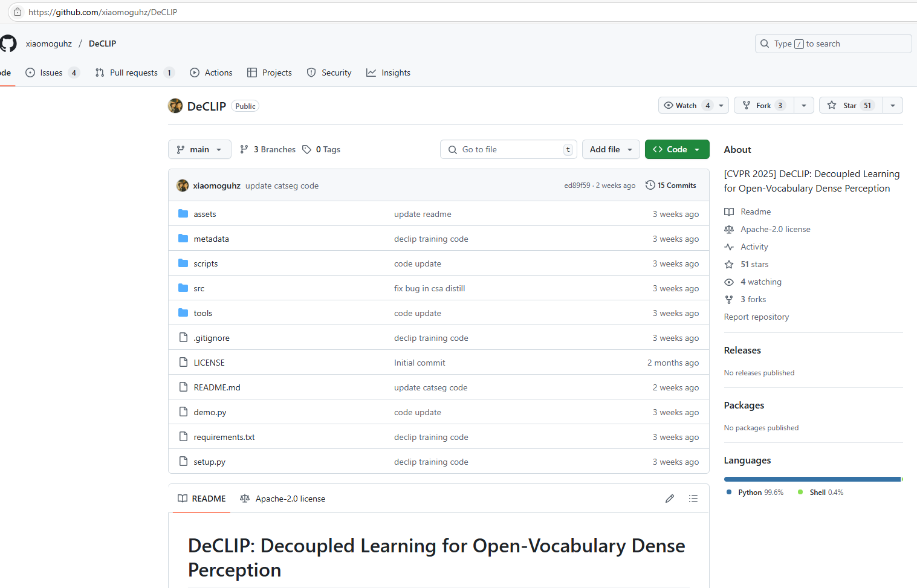Open the 3 Branches link
The height and width of the screenshot is (588, 917).
[x=268, y=149]
